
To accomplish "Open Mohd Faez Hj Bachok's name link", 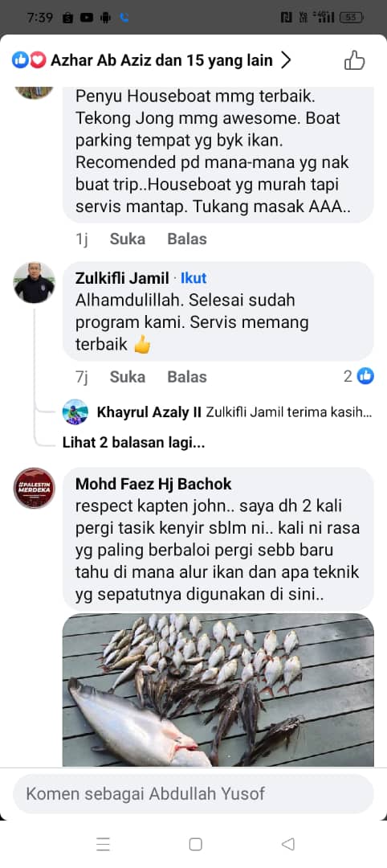I will click(153, 484).
